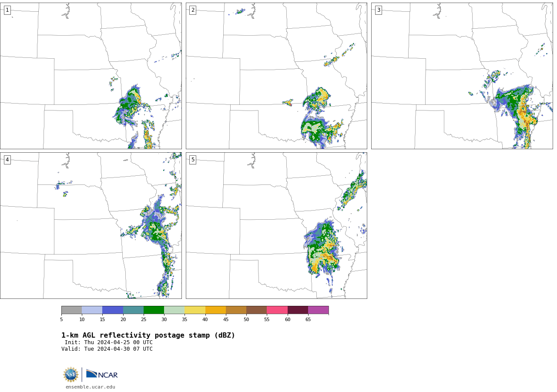Click the colorbar tick label 40

205,319
